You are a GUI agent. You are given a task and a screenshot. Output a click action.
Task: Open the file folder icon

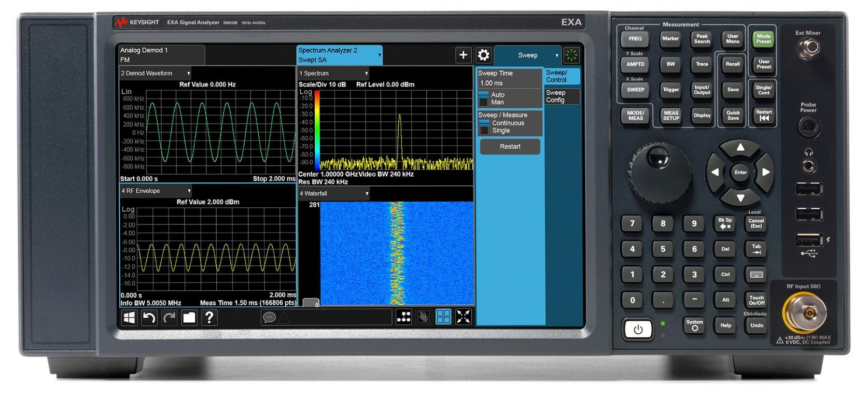coord(189,318)
